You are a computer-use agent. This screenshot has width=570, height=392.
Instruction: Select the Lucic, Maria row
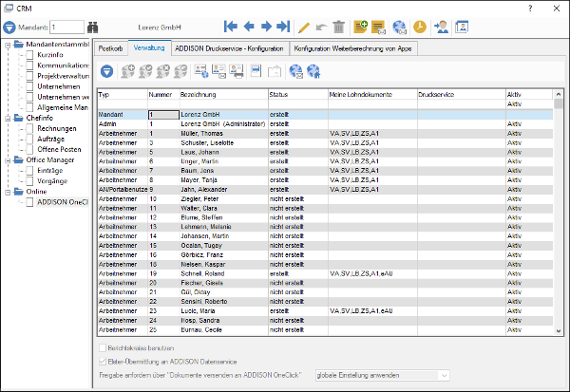pyautogui.click(x=325, y=311)
